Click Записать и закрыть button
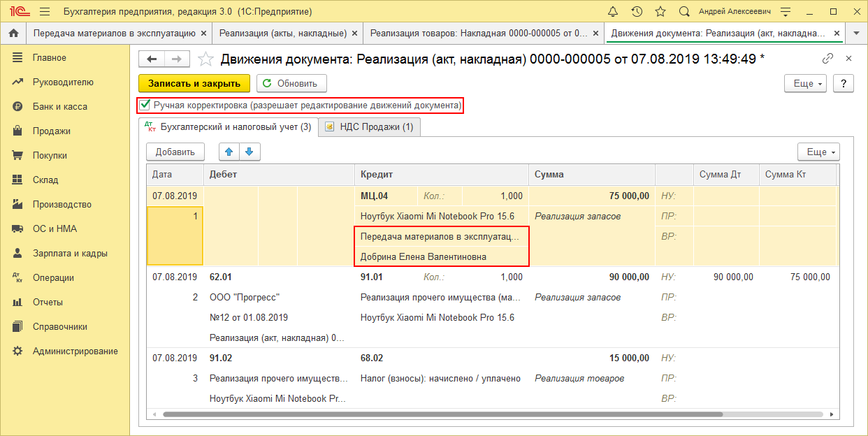 [194, 83]
